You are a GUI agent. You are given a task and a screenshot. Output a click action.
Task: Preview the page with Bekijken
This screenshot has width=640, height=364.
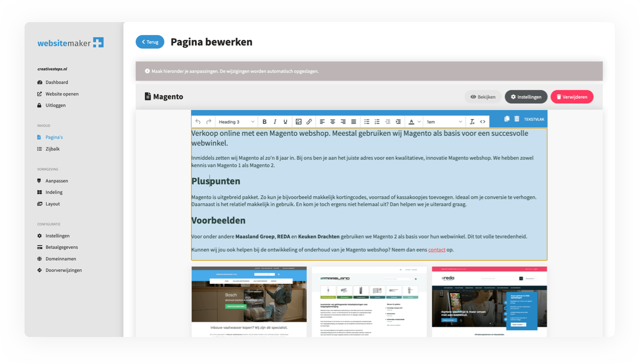point(483,97)
